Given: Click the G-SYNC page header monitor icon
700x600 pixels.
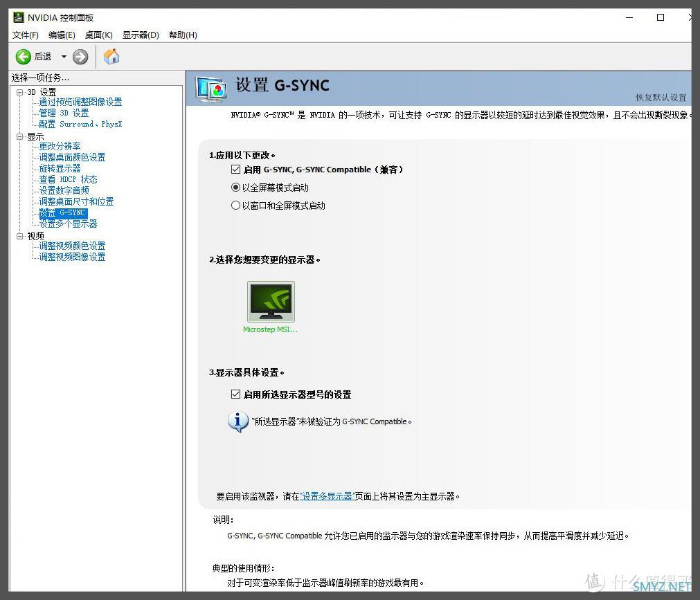Looking at the screenshot, I should (211, 88).
